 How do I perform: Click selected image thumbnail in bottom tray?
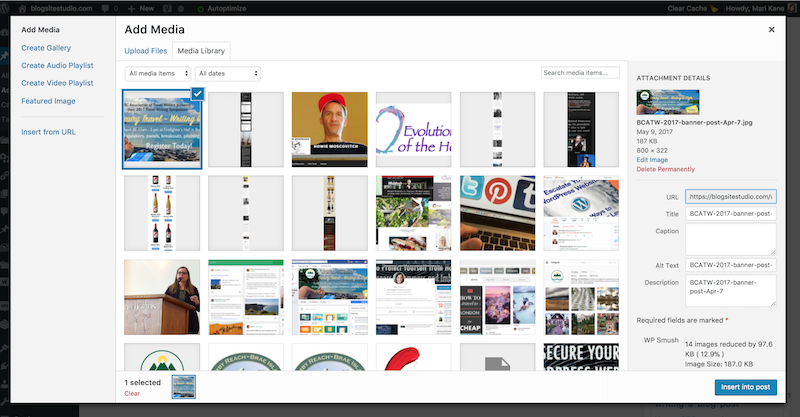pos(183,386)
